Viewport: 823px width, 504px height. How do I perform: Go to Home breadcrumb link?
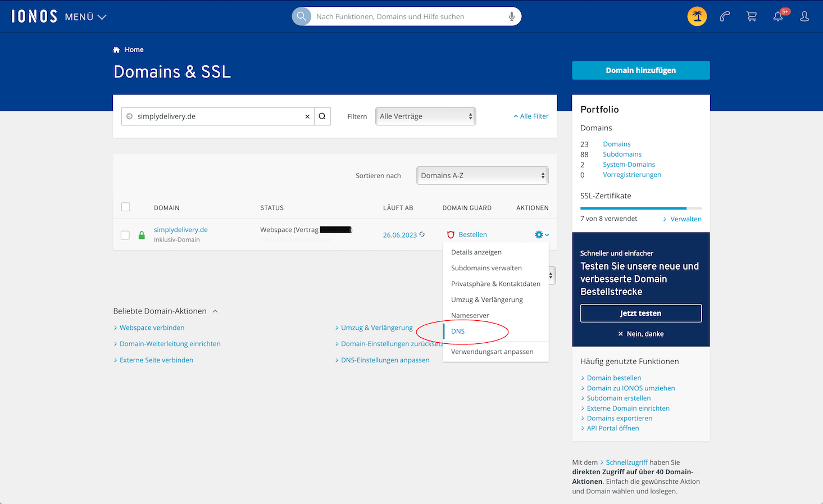[x=134, y=49]
